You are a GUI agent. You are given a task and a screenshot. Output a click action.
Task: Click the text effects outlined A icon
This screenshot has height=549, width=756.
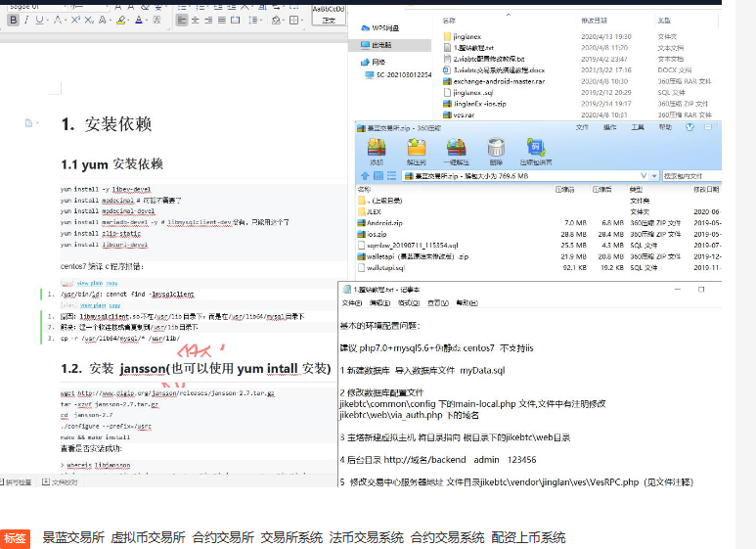tap(103, 20)
